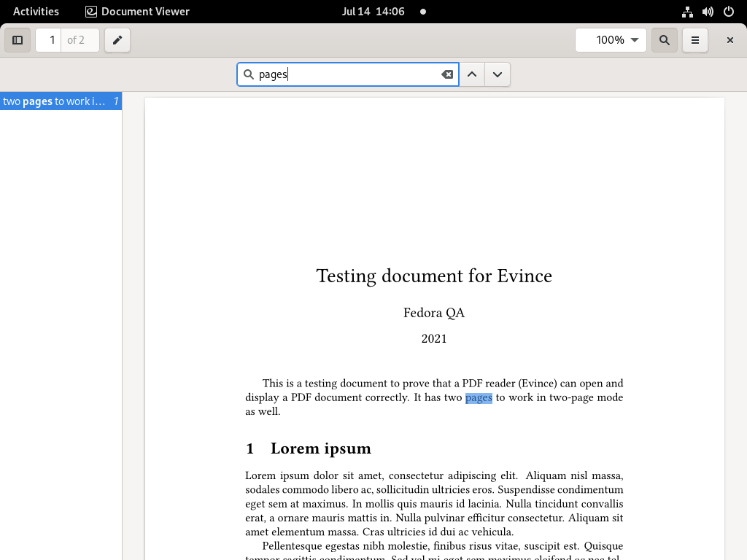Click the network status icon in top bar

point(687,12)
